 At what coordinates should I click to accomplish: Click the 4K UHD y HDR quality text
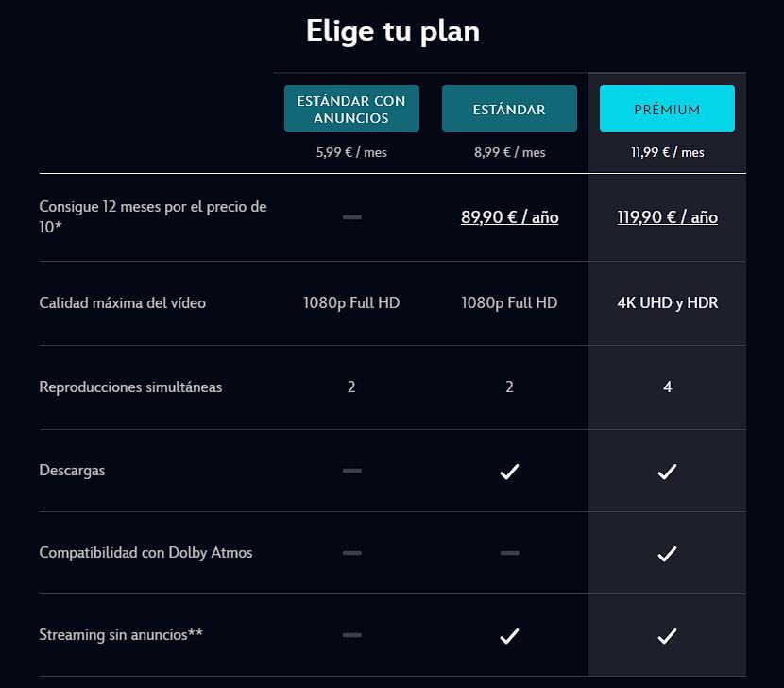668,302
